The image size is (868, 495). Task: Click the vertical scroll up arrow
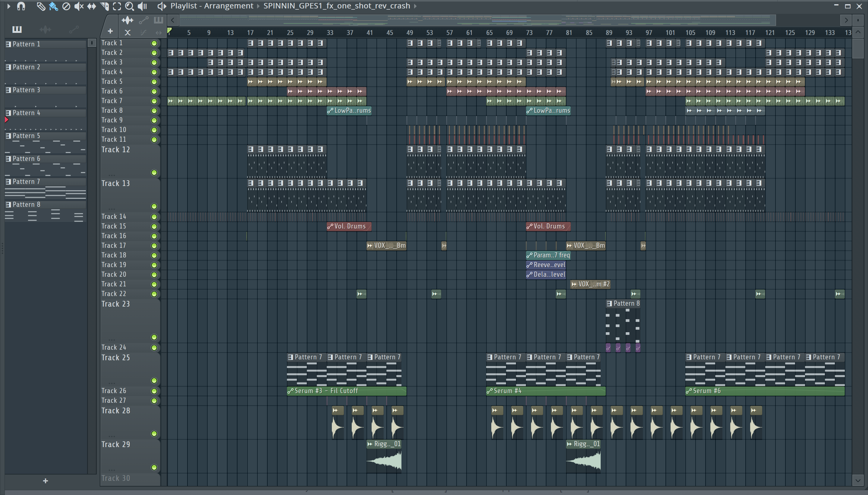[x=858, y=32]
